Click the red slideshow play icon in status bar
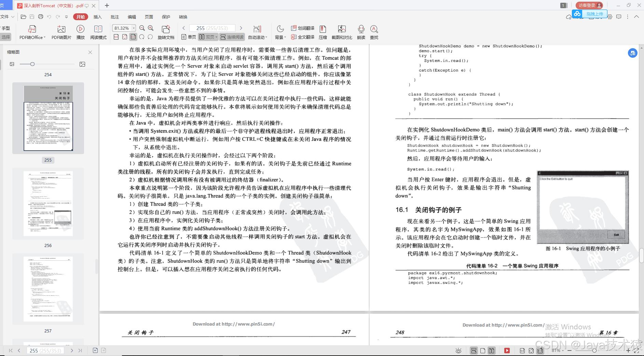 click(x=507, y=351)
